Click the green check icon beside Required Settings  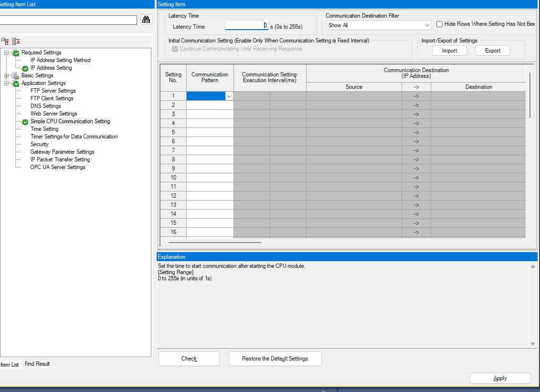(x=16, y=53)
